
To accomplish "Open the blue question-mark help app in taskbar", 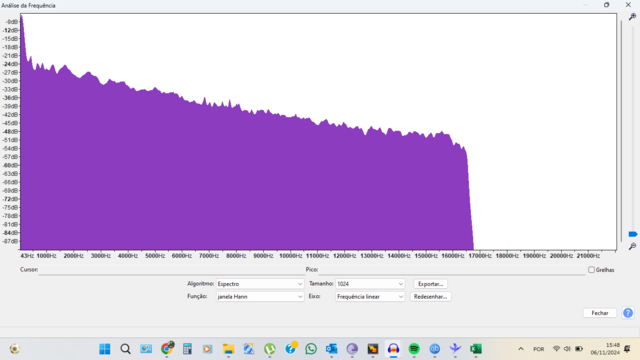I will point(290,349).
